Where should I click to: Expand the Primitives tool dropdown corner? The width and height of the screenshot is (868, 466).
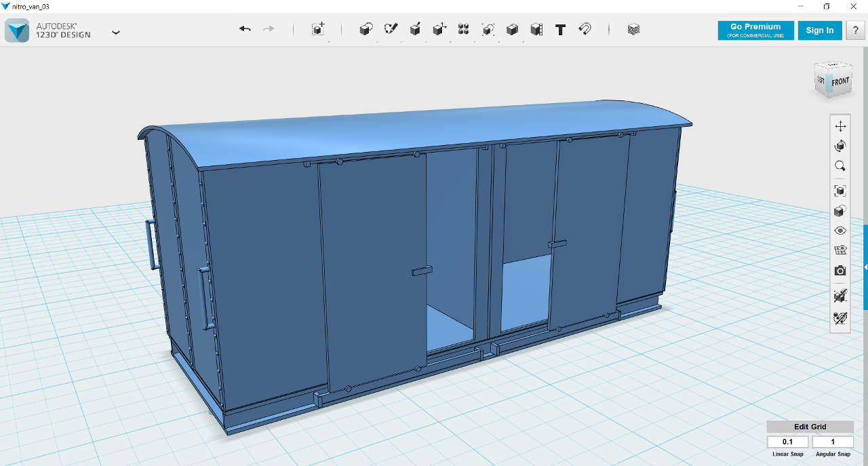[x=376, y=41]
